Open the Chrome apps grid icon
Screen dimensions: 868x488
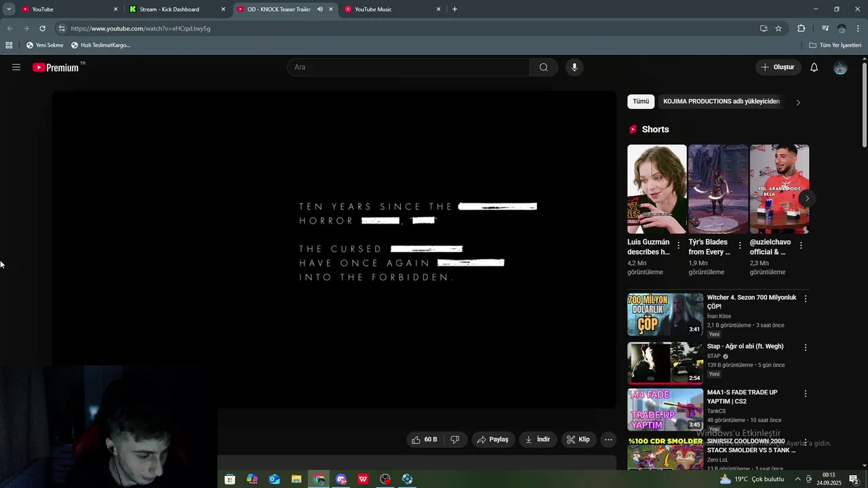click(9, 45)
